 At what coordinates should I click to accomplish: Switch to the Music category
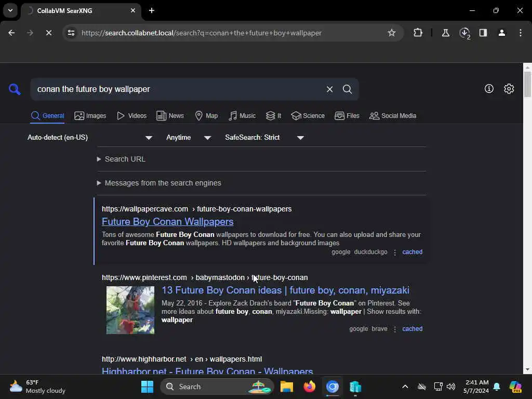click(242, 116)
